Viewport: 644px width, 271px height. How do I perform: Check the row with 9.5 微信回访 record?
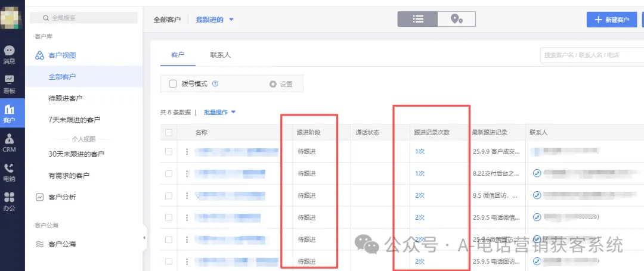(168, 195)
